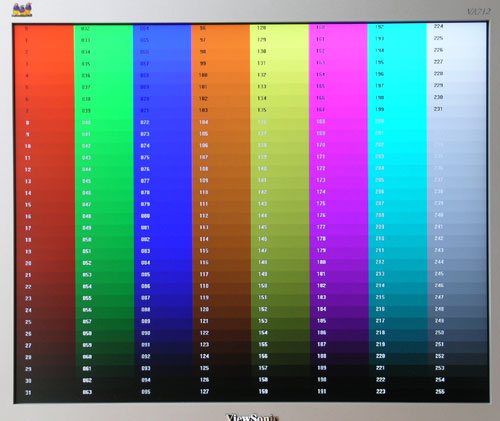This screenshot has height=421, width=500.
Task: Select the yellow shade labeled 129
Action: click(279, 40)
